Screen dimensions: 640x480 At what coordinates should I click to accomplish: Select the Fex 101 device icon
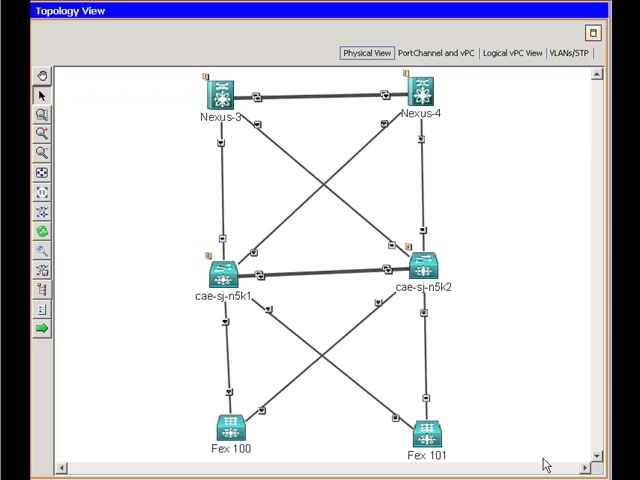click(427, 434)
